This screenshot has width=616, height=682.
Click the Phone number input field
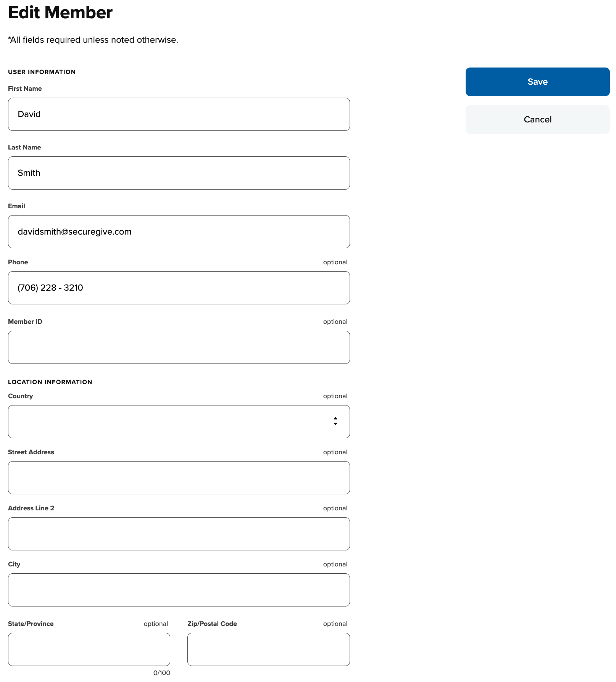(x=179, y=288)
